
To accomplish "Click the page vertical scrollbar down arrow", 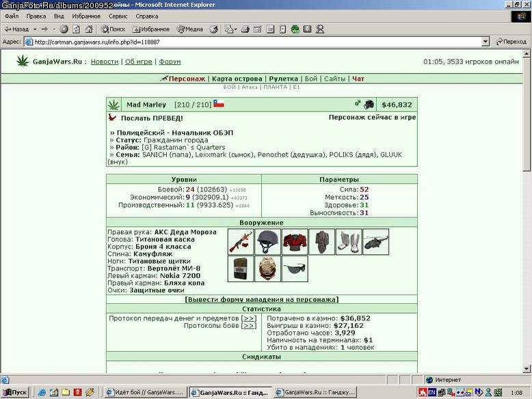I will point(527,369).
